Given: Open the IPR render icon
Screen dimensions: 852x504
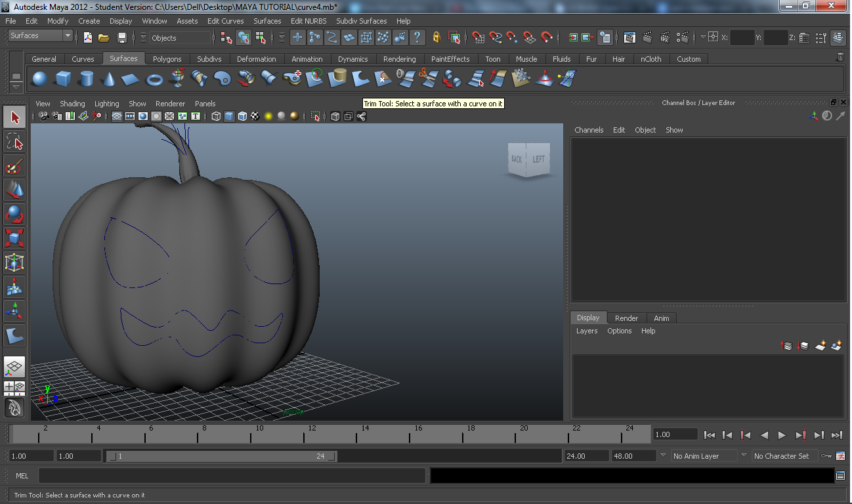Looking at the screenshot, I should pos(665,37).
